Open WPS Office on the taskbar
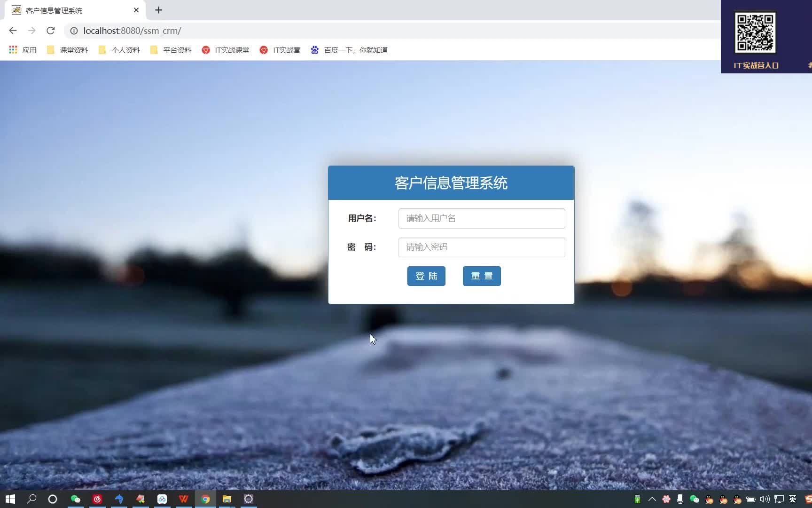 tap(184, 499)
